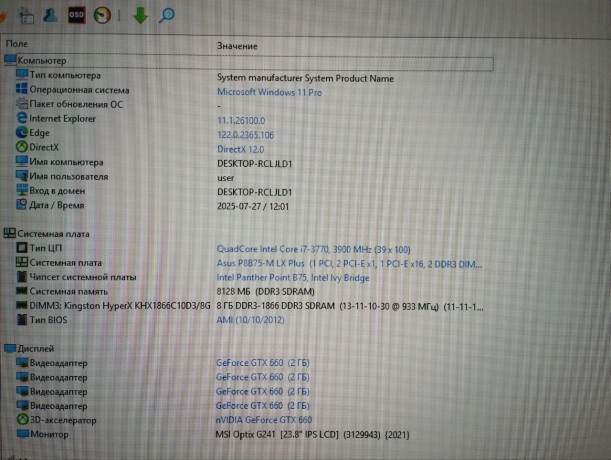Select the Тип компьютера row label
The width and height of the screenshot is (611, 460).
65,75
